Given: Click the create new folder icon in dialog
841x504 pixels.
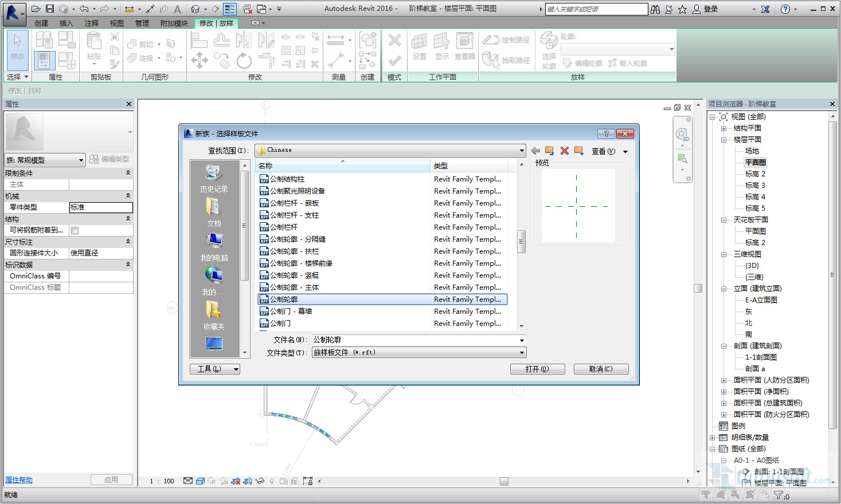Looking at the screenshot, I should (579, 151).
